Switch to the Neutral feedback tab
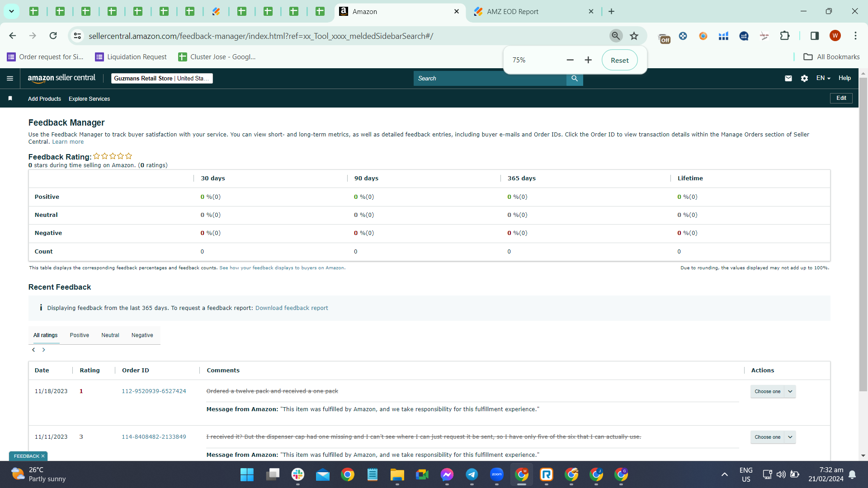Screen dimensions: 868x488 110,335
